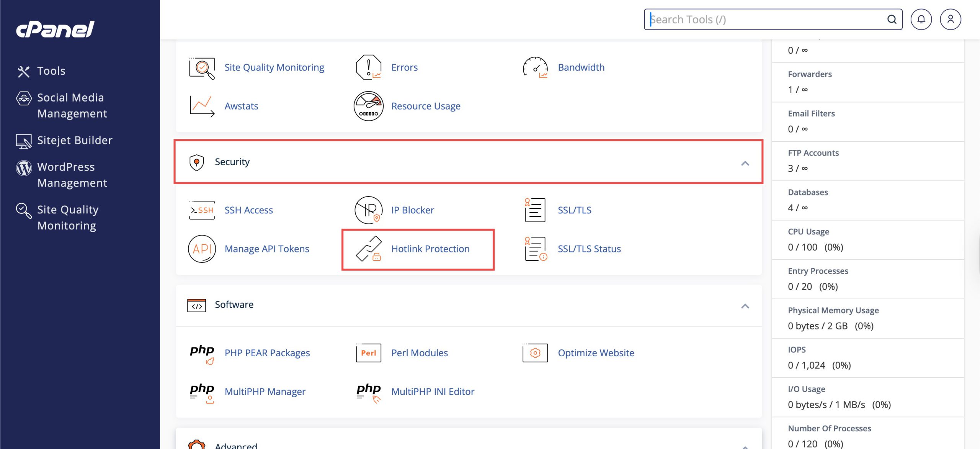Click the SSH Access terminal icon
Screen dimensions: 980x449
click(202, 210)
